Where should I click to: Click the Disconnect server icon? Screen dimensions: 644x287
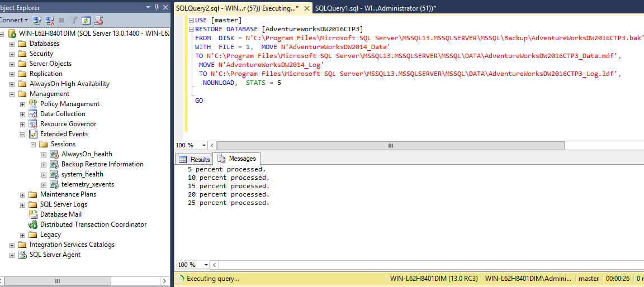click(x=49, y=20)
